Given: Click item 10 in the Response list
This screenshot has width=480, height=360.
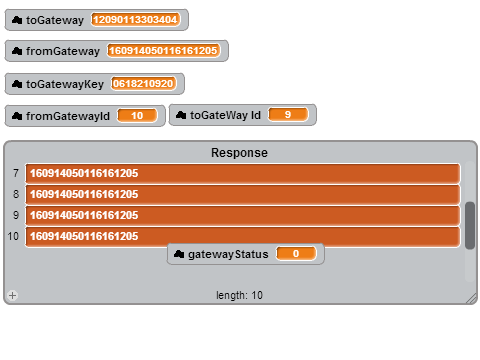Looking at the screenshot, I should point(243,236).
